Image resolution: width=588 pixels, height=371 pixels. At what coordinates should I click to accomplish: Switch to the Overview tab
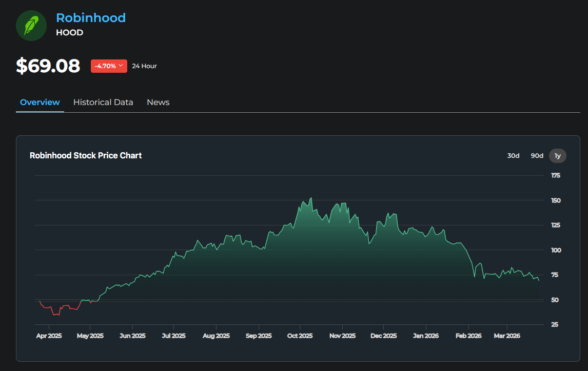click(x=40, y=102)
